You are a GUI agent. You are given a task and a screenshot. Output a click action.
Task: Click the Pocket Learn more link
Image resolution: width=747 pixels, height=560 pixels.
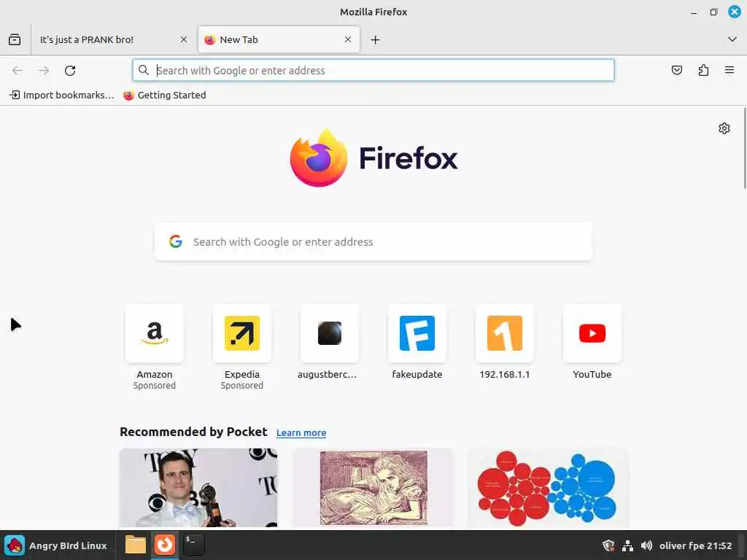[301, 433]
